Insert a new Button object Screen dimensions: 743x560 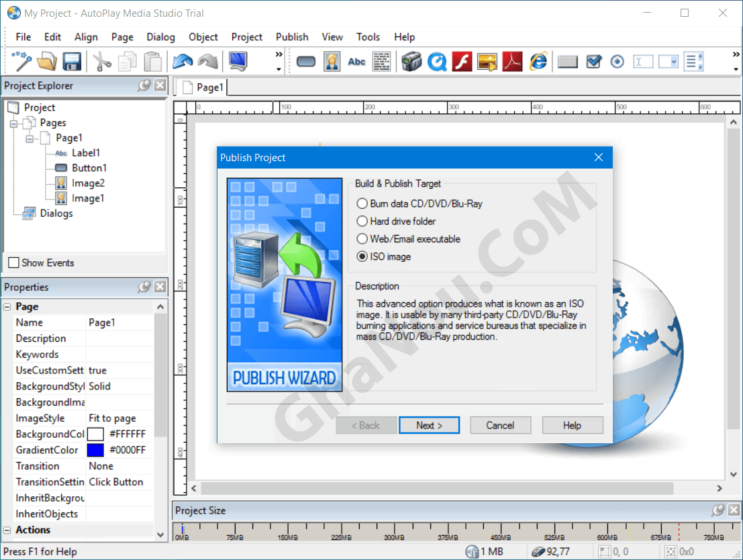[306, 62]
